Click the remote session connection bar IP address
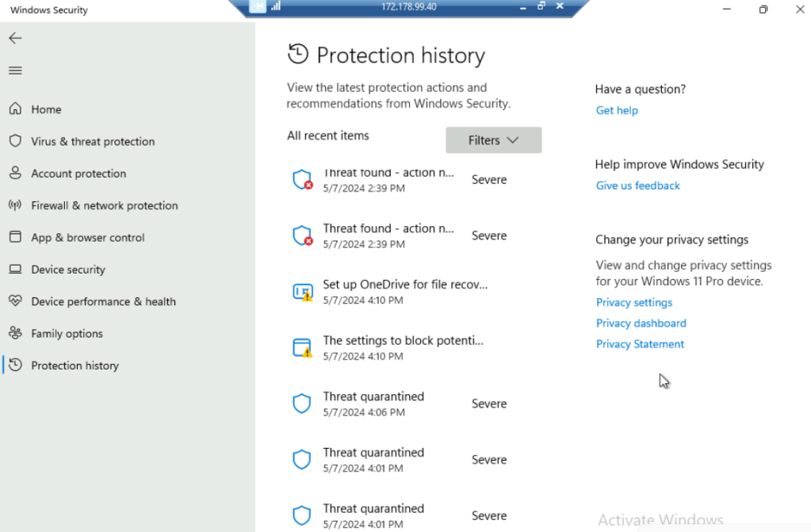The image size is (811, 532). click(x=408, y=7)
